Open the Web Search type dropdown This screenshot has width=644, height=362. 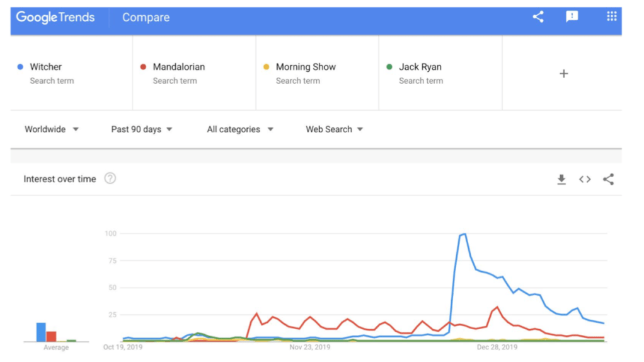click(335, 129)
